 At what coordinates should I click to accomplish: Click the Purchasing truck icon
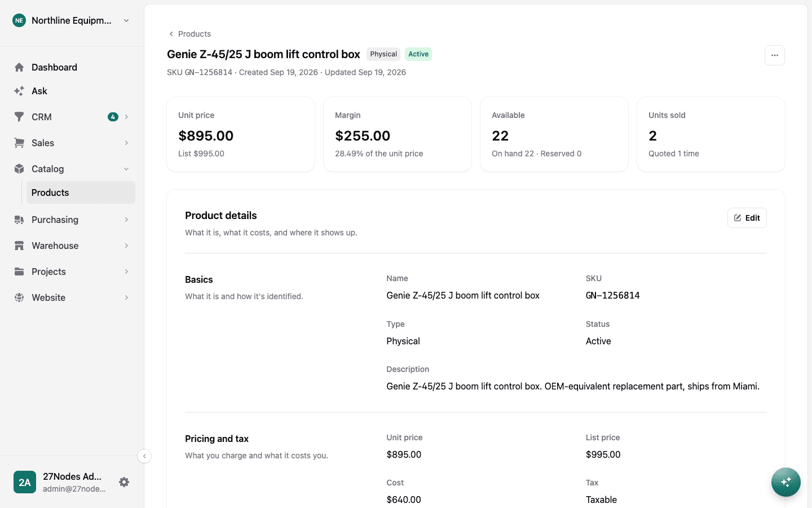[19, 220]
